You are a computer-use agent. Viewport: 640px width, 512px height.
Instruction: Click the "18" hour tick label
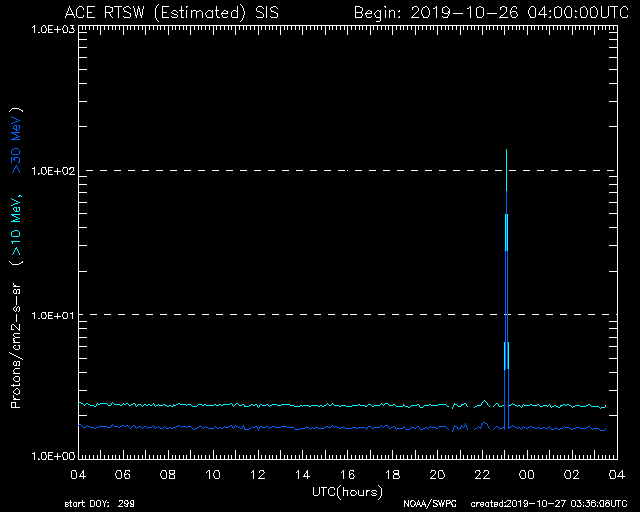tap(392, 475)
